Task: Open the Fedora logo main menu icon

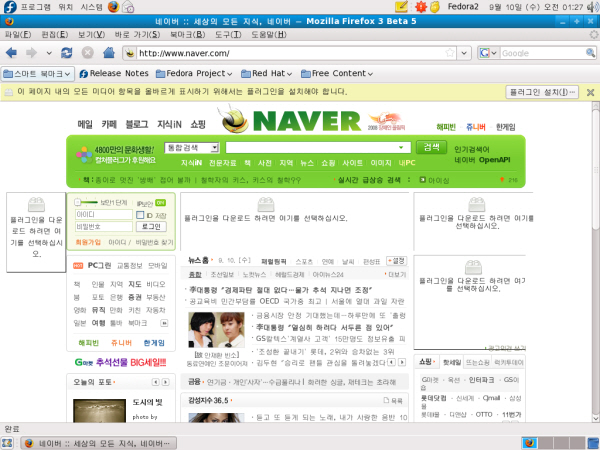Action: 10,7
